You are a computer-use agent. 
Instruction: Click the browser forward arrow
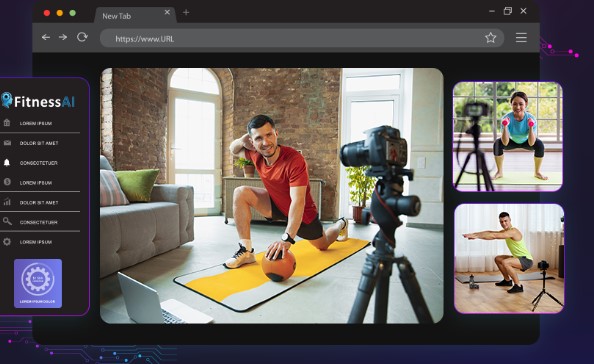pos(63,37)
